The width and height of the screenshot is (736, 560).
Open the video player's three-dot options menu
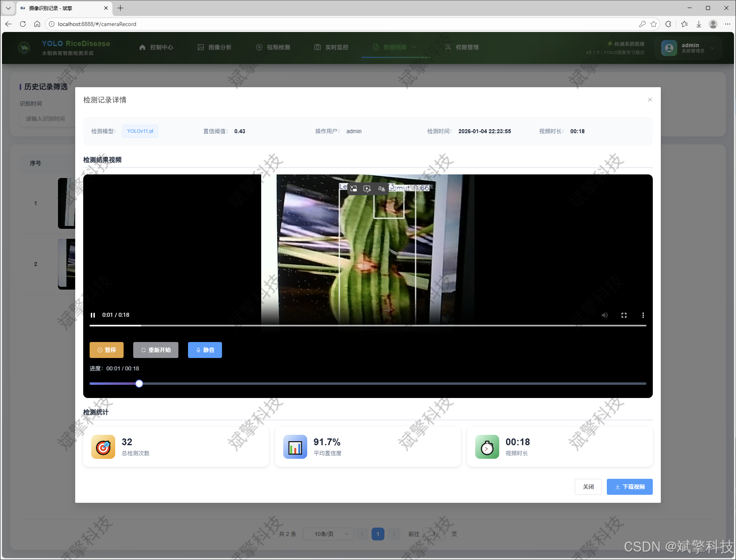click(x=643, y=315)
